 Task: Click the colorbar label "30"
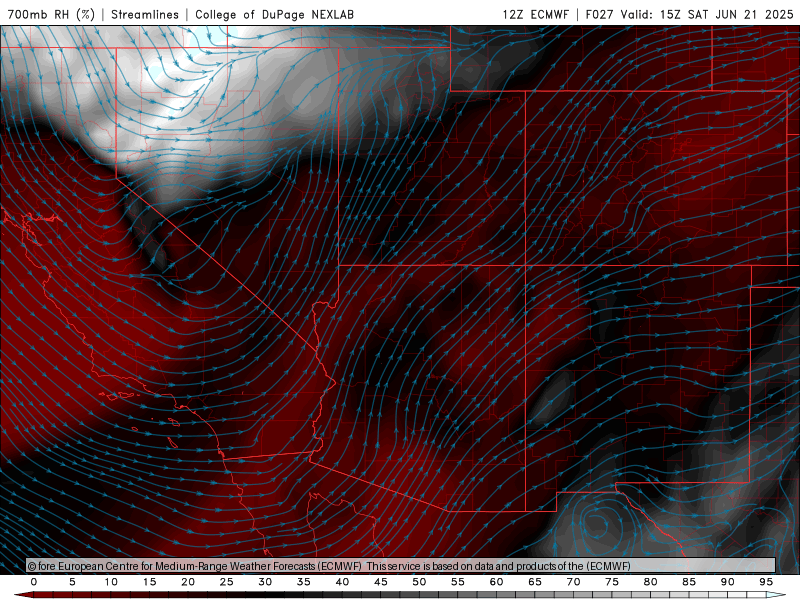[265, 582]
